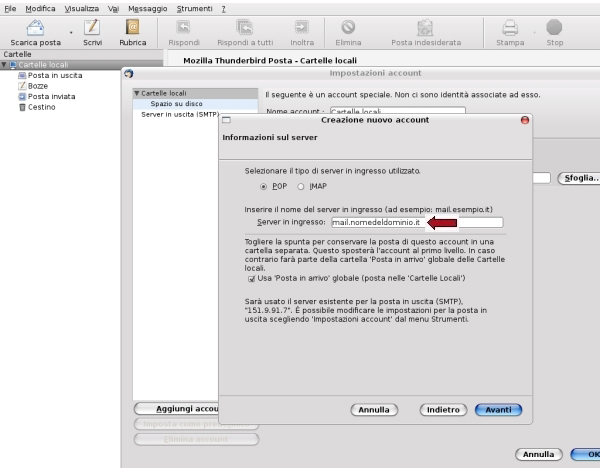Click the Inoltra forward icon

coord(302,28)
